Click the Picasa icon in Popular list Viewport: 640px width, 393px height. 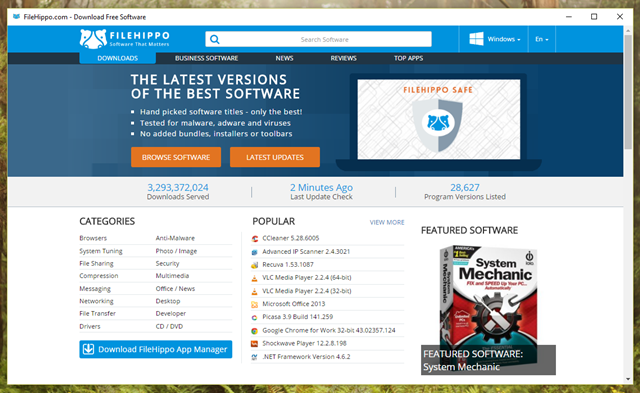coord(255,317)
